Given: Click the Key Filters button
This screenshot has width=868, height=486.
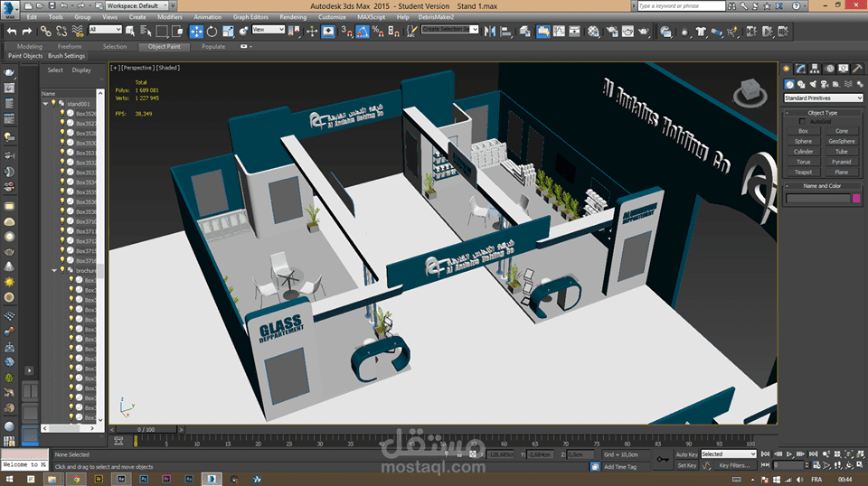Looking at the screenshot, I should pos(734,465).
